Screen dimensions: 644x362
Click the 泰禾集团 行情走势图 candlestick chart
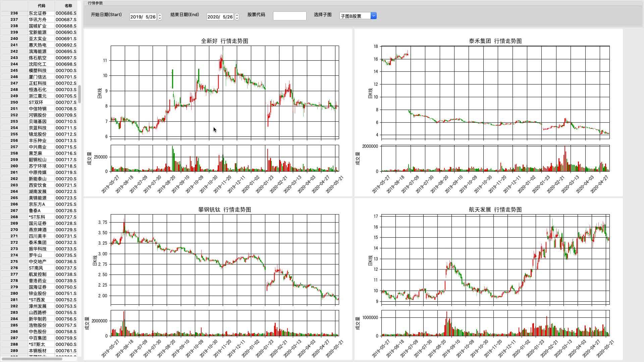495,92
